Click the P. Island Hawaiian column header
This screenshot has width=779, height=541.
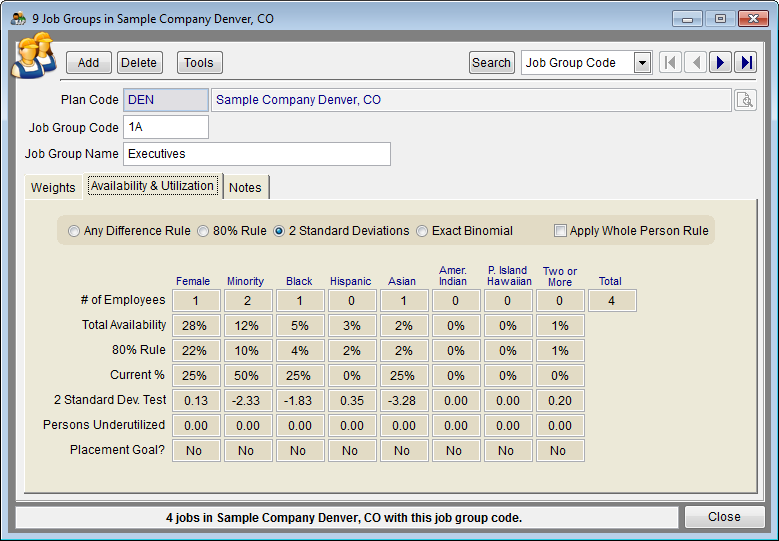[x=509, y=276]
